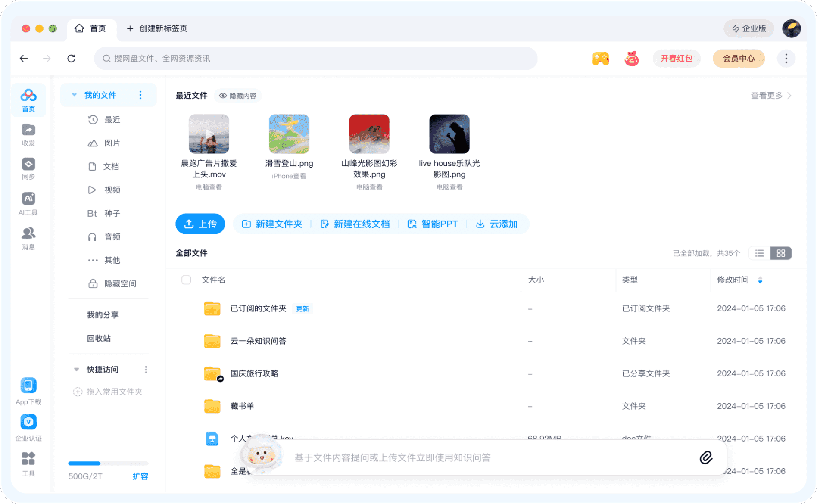The width and height of the screenshot is (817, 504).
Task: Switch to grid view layout
Action: click(781, 253)
